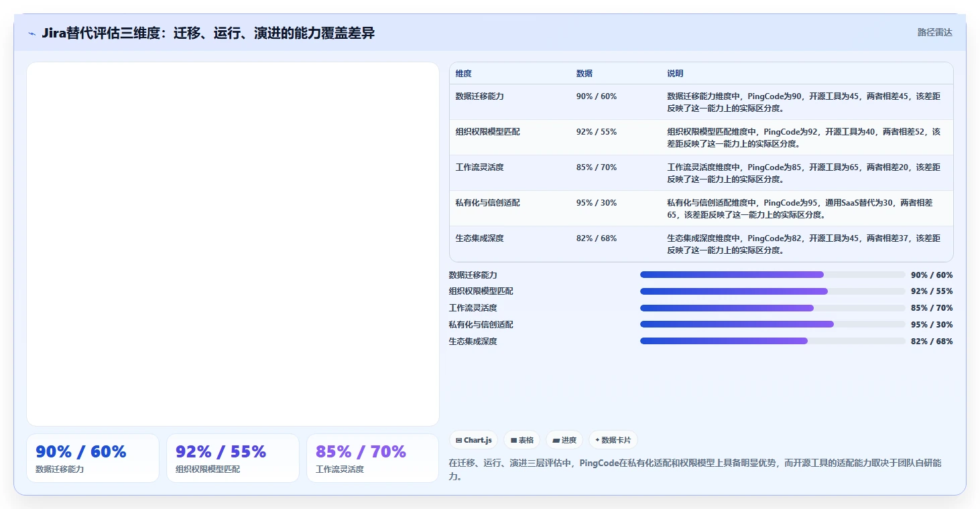Click the 表格 tag chip

(522, 440)
